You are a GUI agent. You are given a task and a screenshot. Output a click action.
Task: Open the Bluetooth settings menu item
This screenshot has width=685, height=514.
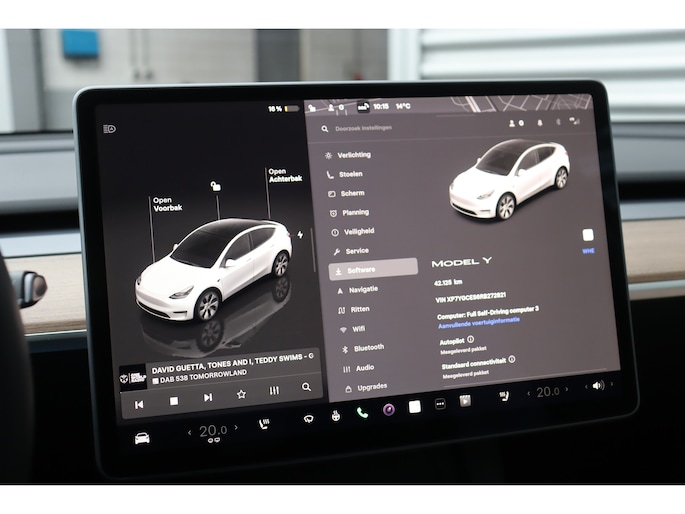(367, 348)
